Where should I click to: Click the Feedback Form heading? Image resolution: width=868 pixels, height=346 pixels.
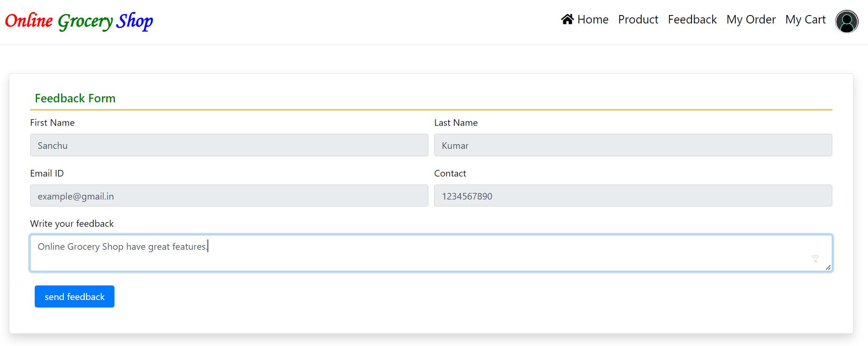[x=75, y=98]
